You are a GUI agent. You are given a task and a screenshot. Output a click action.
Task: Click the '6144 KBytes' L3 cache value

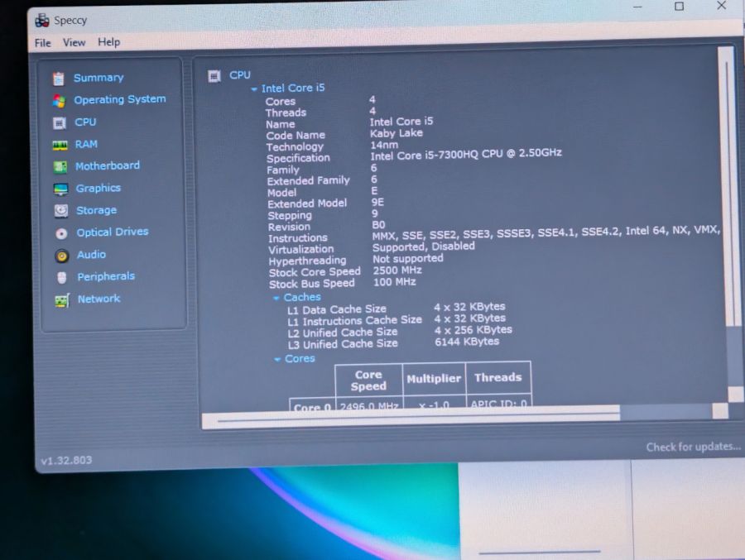pos(467,342)
